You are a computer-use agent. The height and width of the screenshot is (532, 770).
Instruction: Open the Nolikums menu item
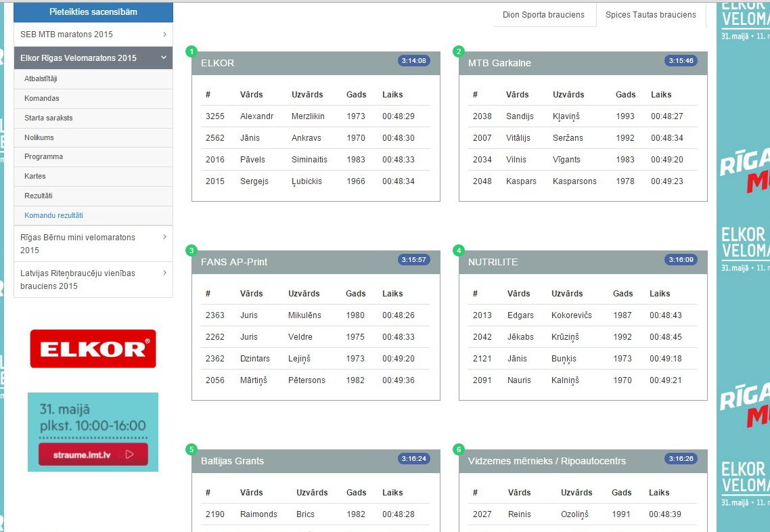pyautogui.click(x=93, y=137)
